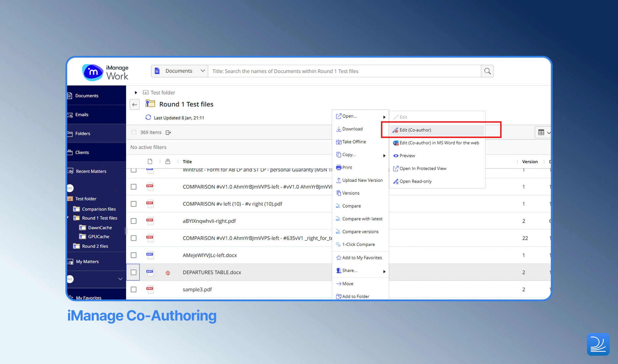Click the title search input field

[345, 71]
